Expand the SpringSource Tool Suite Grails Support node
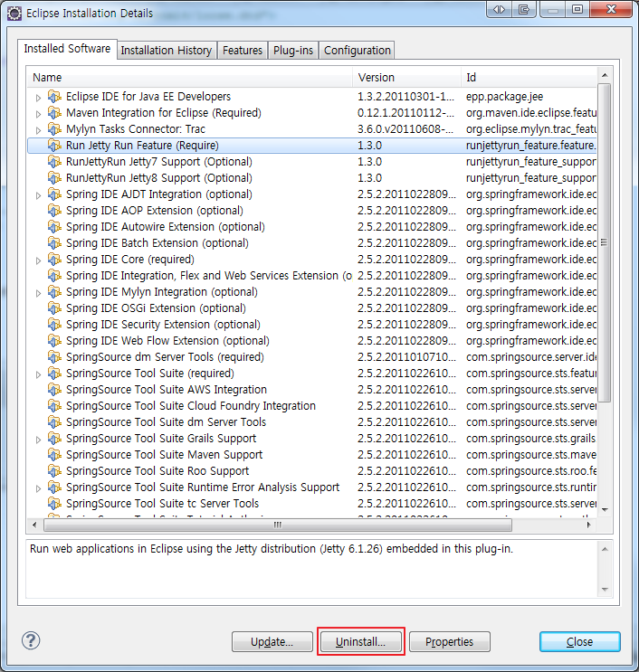Viewport: 639px width, 672px height. point(38,440)
